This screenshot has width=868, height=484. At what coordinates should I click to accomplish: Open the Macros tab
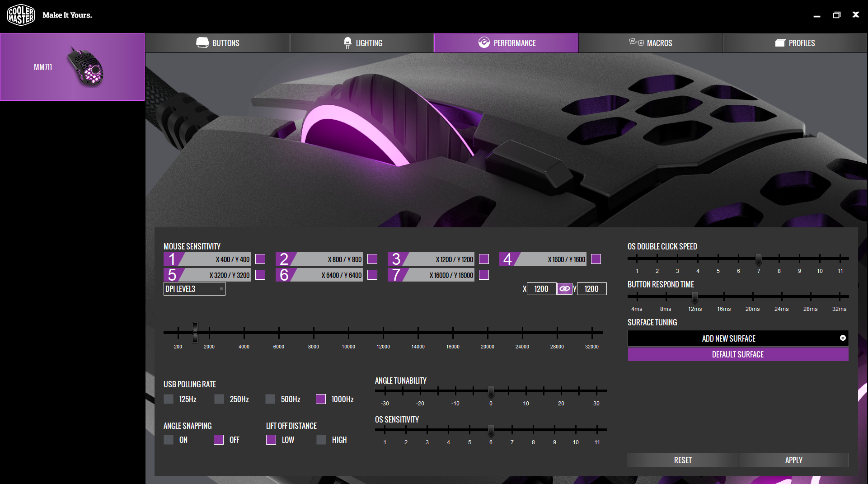pos(651,43)
